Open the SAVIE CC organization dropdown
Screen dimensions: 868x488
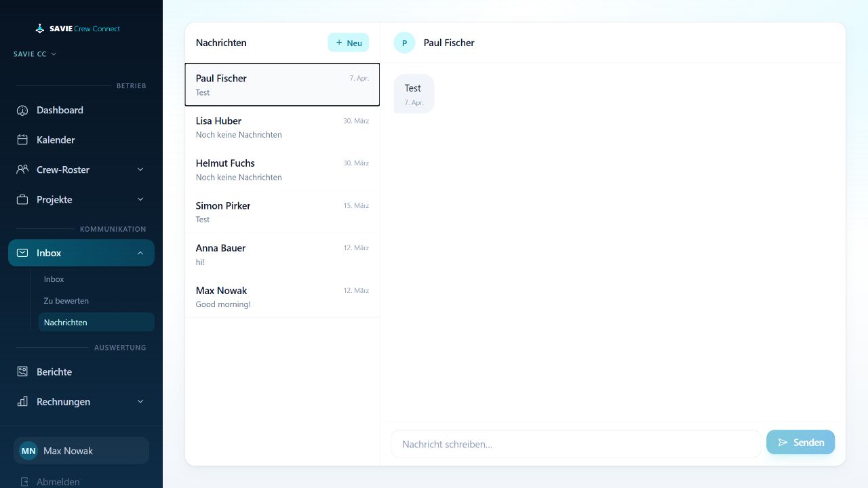(35, 54)
